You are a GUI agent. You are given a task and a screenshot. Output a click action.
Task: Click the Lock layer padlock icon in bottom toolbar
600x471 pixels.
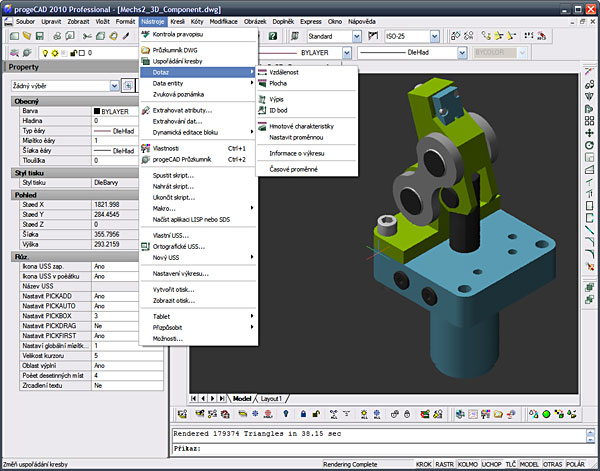pos(303,414)
